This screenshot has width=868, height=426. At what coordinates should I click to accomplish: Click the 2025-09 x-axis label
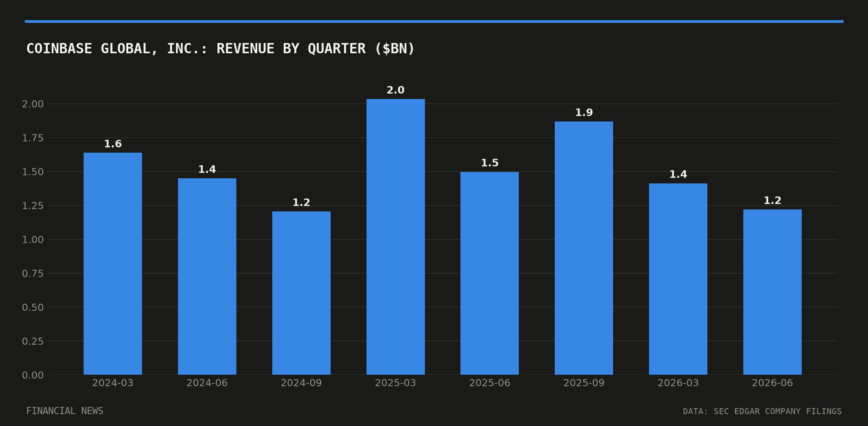click(x=584, y=383)
